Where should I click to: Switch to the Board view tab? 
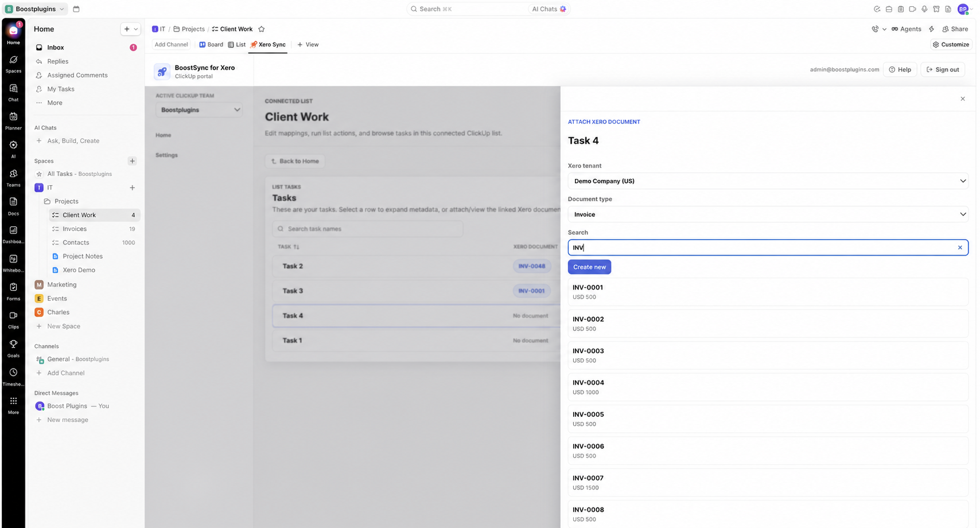click(x=211, y=45)
